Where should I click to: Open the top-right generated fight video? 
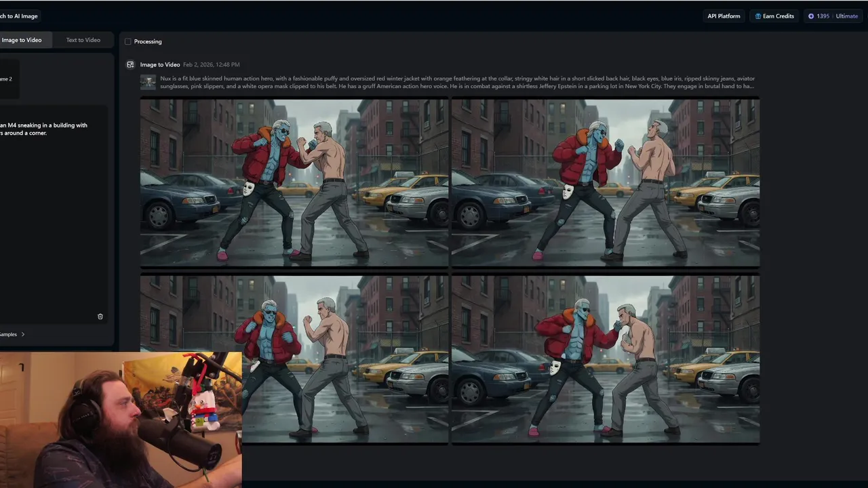pyautogui.click(x=606, y=182)
